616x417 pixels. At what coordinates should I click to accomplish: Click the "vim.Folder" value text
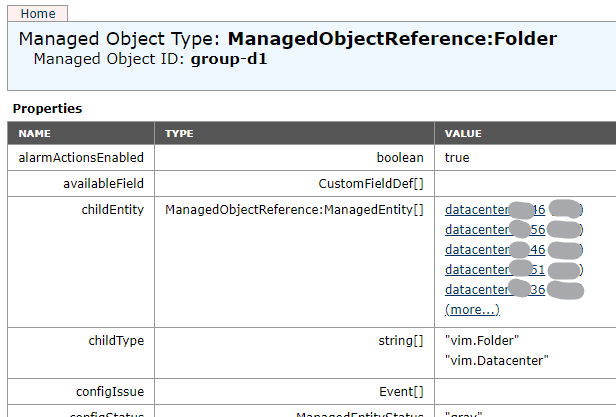coord(482,341)
